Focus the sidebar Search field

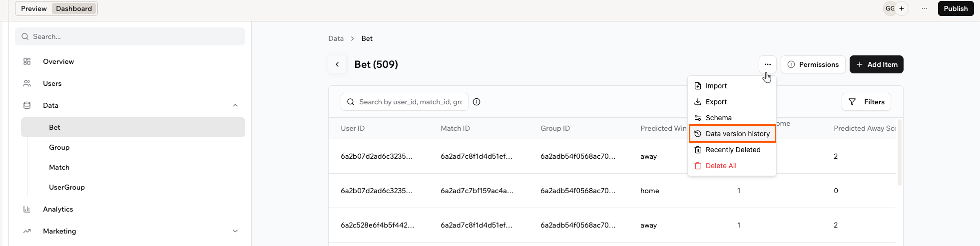[130, 36]
